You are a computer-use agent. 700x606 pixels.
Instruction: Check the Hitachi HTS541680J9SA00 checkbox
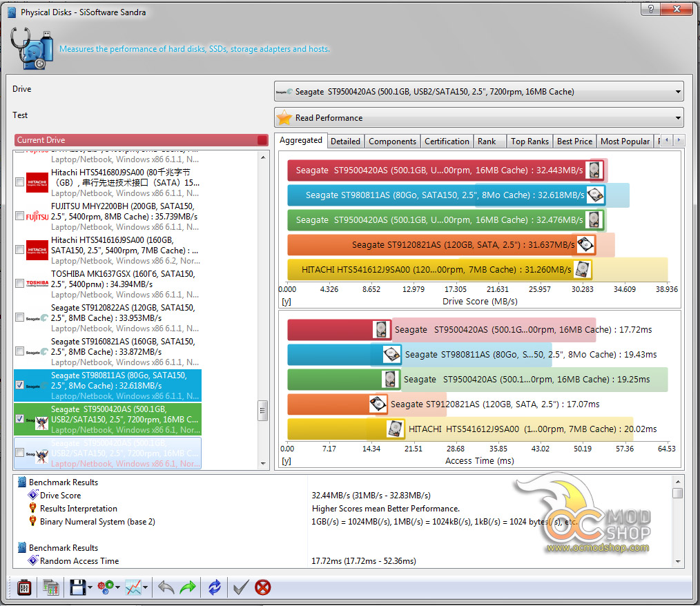(19, 182)
